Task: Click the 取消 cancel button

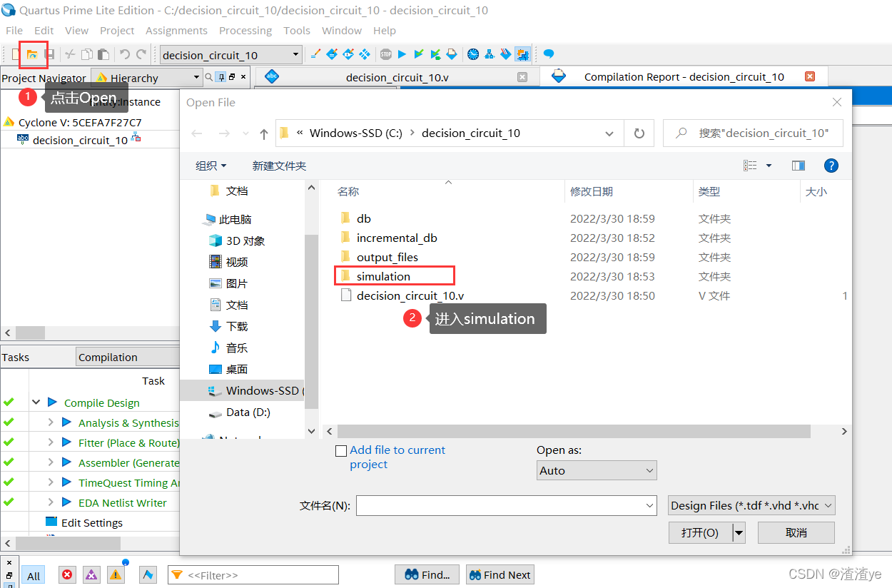Action: pos(796,532)
